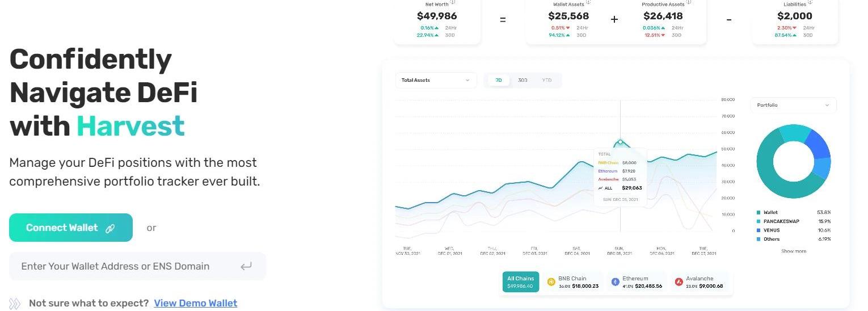868x311 pixels.
Task: Click the Avalanche coin icon
Action: 679,282
